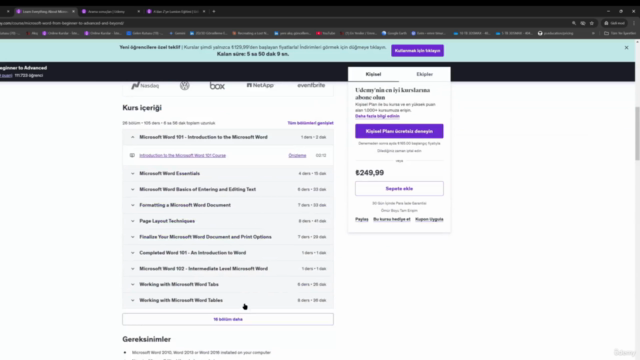
Task: Click 'Kullanmak için tıklayın' promo button
Action: [417, 51]
